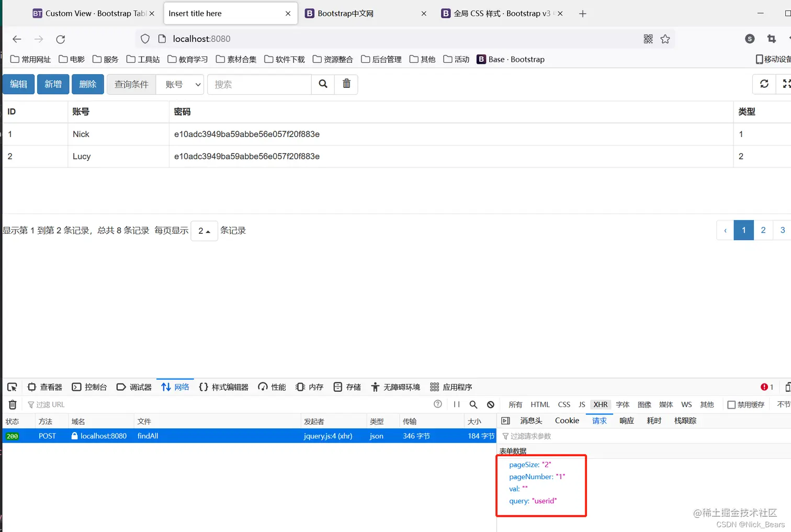The width and height of the screenshot is (791, 532).
Task: Click the red error count badge
Action: point(767,387)
